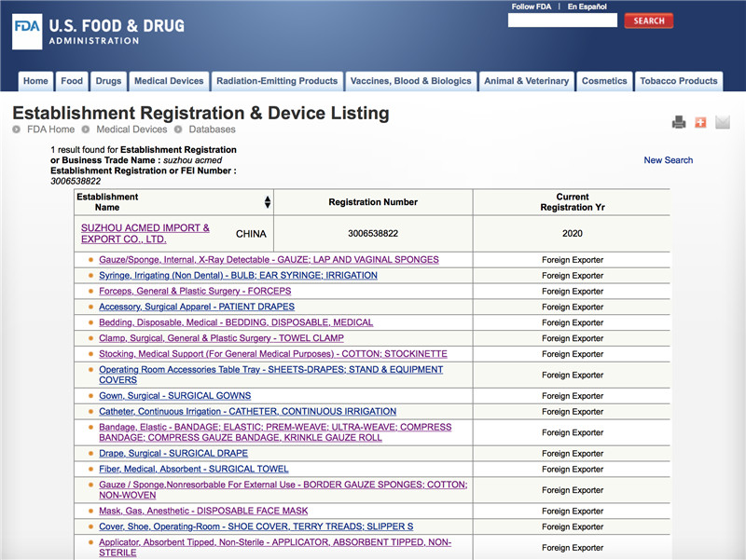746x560 pixels.
Task: Open Fiber, Medical, Absorbent SURGICAL TOWEL link
Action: tap(194, 469)
